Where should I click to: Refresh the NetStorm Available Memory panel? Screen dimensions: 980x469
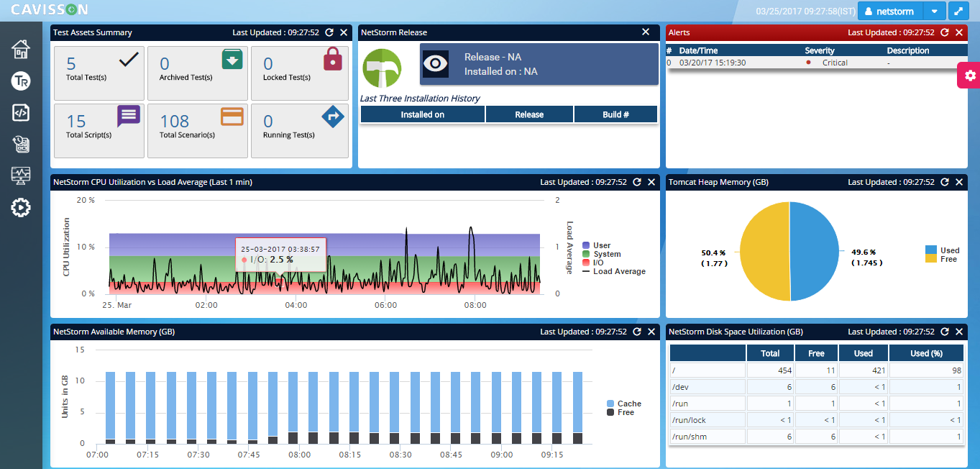pos(637,332)
